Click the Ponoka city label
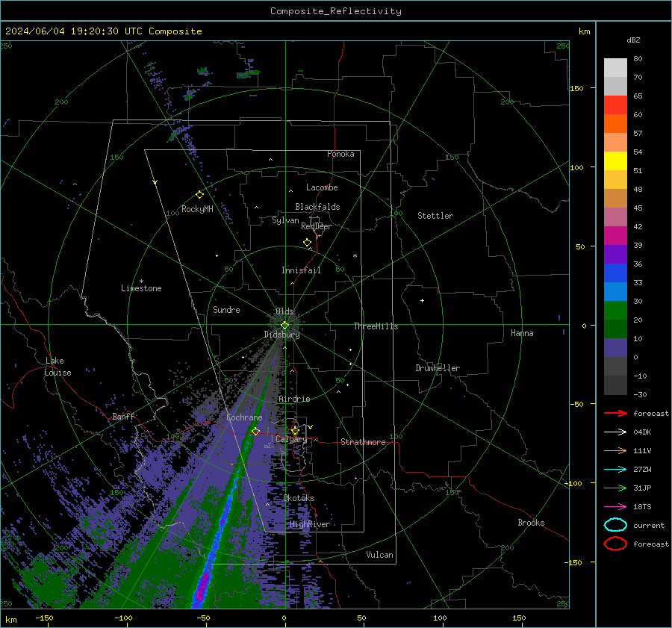The height and width of the screenshot is (628, 672). coord(340,154)
